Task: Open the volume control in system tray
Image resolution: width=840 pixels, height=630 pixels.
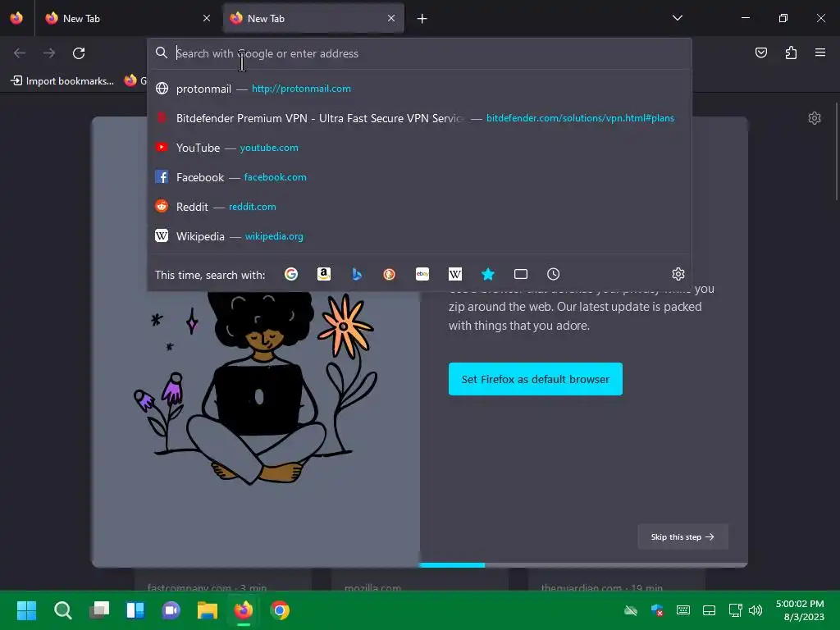Action: (756, 610)
